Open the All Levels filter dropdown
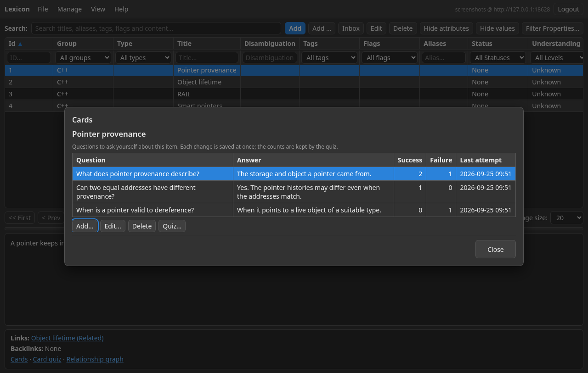This screenshot has height=373, width=588. pos(557,58)
